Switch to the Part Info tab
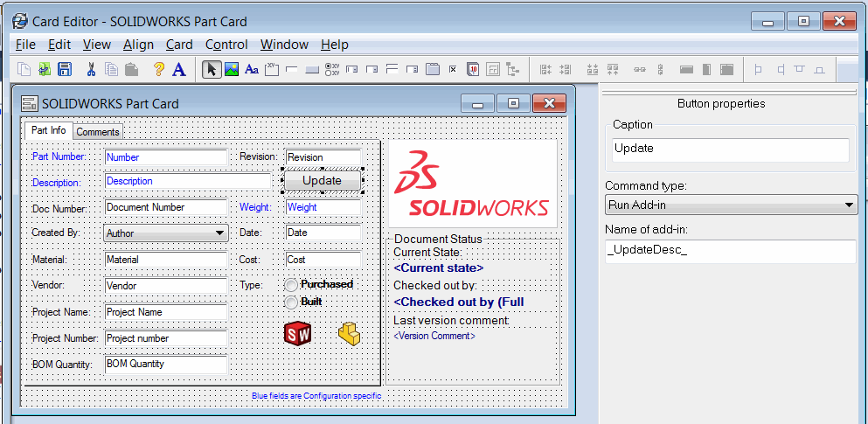This screenshot has width=868, height=424. pos(49,130)
